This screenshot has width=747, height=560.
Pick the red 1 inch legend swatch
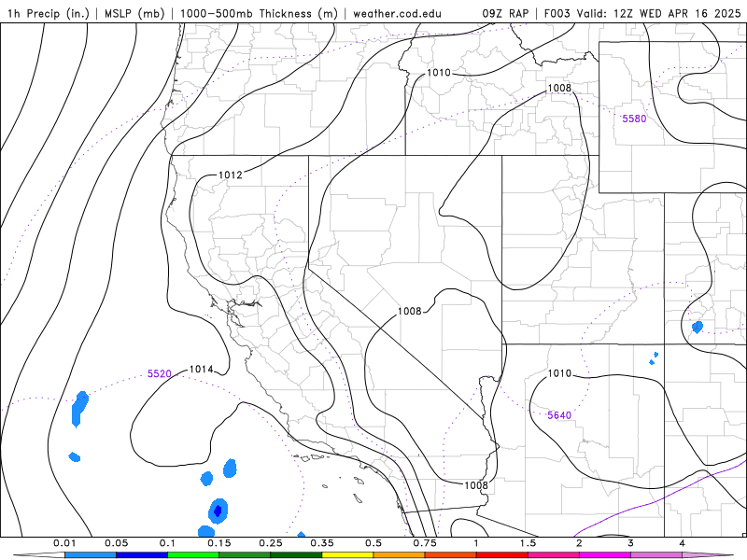point(502,555)
